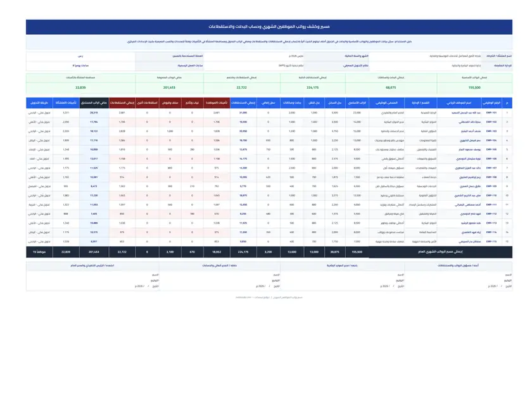Select the employee ID cell 'EMP-109'

coord(491,186)
